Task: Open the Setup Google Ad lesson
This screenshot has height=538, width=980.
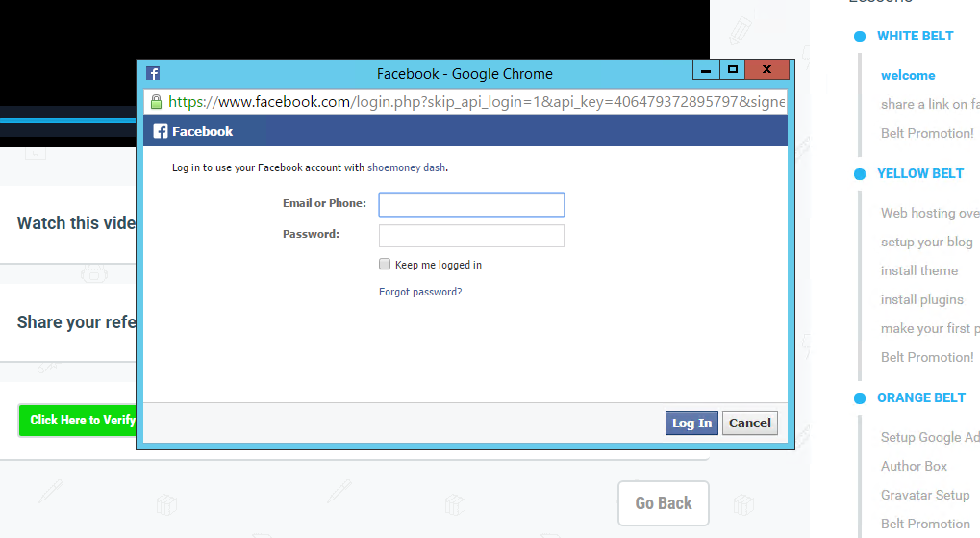Action: [x=930, y=437]
